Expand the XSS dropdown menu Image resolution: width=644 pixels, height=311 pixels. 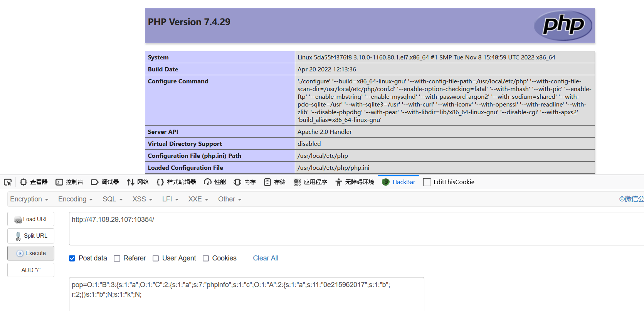pos(142,199)
